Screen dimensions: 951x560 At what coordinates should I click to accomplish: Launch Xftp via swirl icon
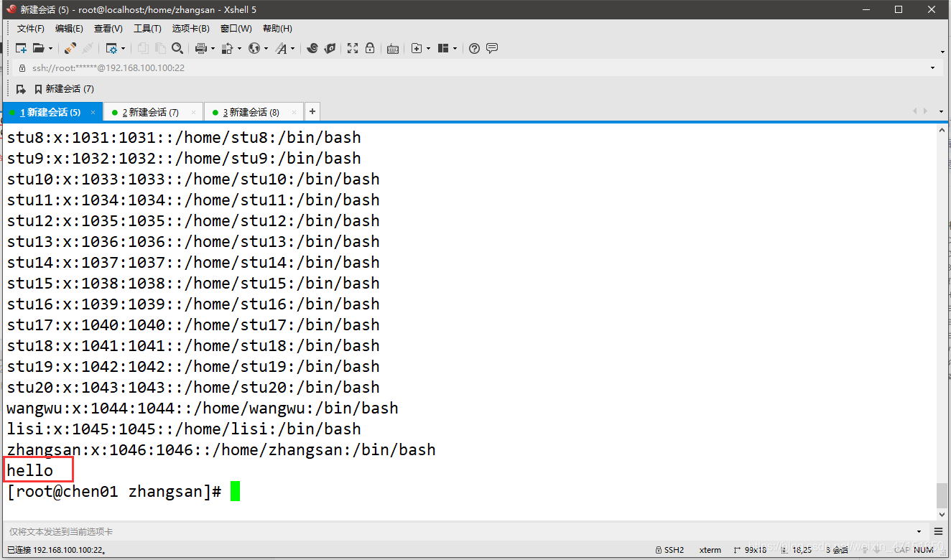(312, 48)
